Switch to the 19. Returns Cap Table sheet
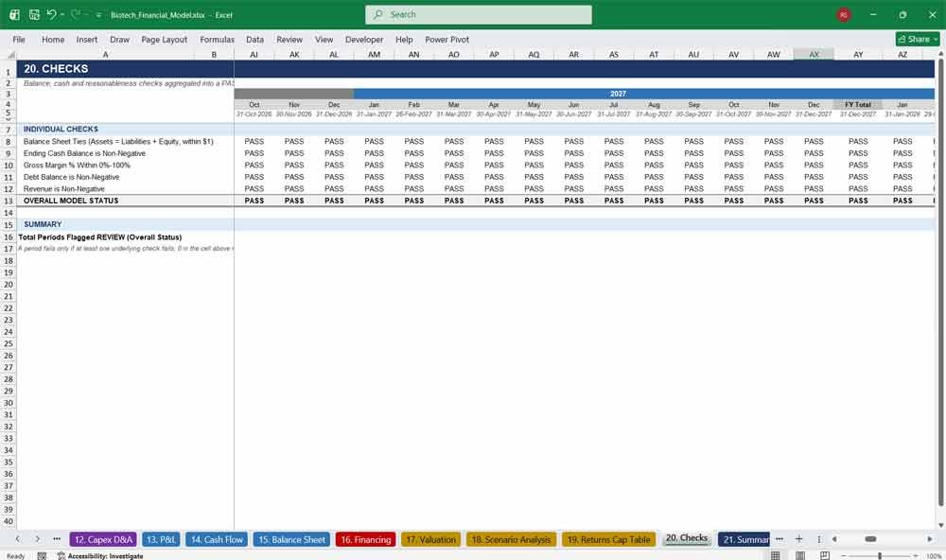 point(608,539)
